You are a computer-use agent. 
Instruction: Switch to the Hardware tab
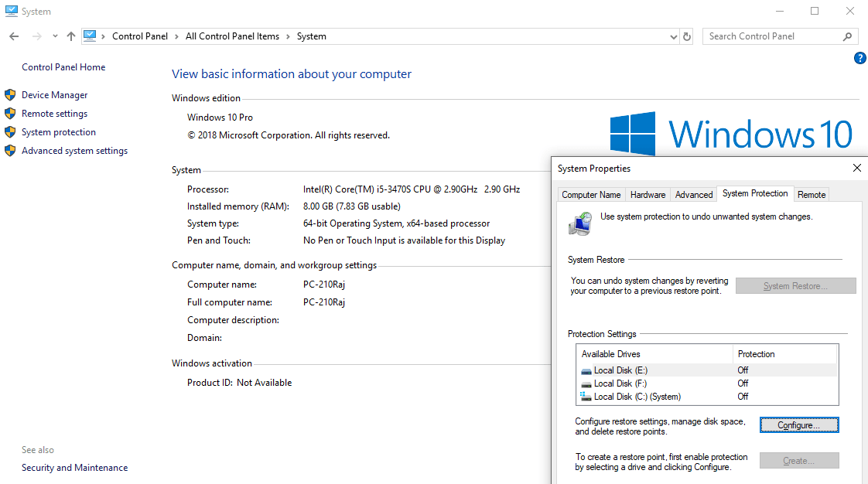[648, 195]
